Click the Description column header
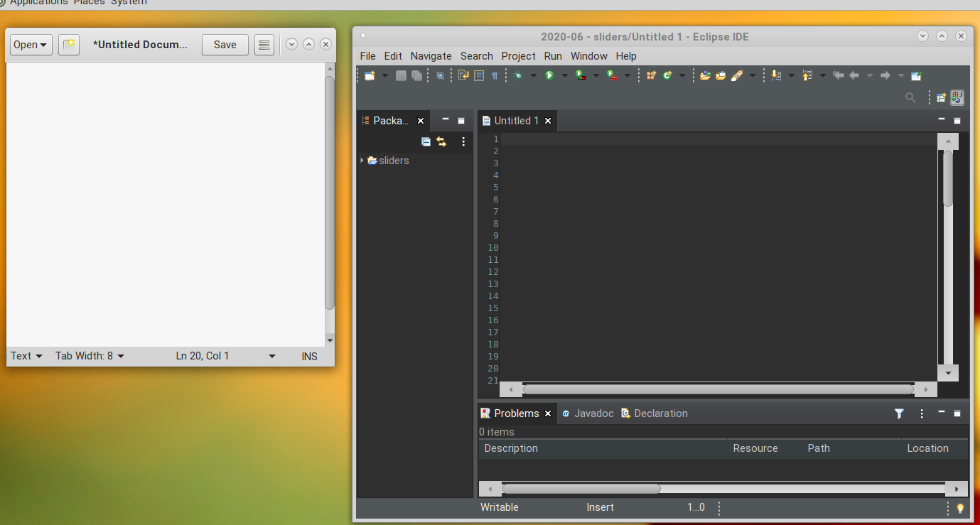The width and height of the screenshot is (980, 525). pyautogui.click(x=603, y=448)
